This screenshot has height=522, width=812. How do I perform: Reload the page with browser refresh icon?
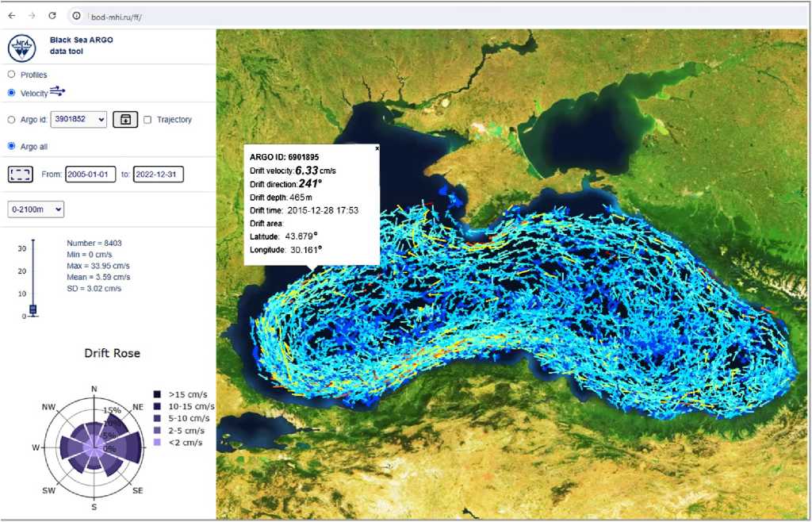tap(52, 16)
